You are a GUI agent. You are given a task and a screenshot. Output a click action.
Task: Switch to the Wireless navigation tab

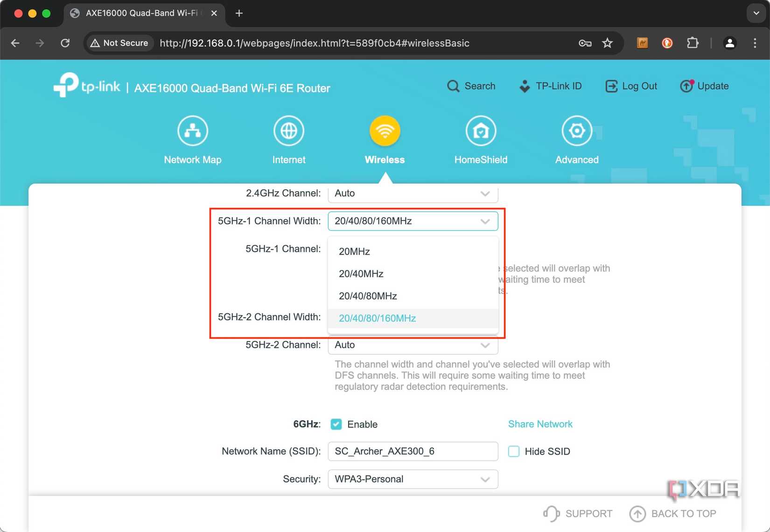385,139
